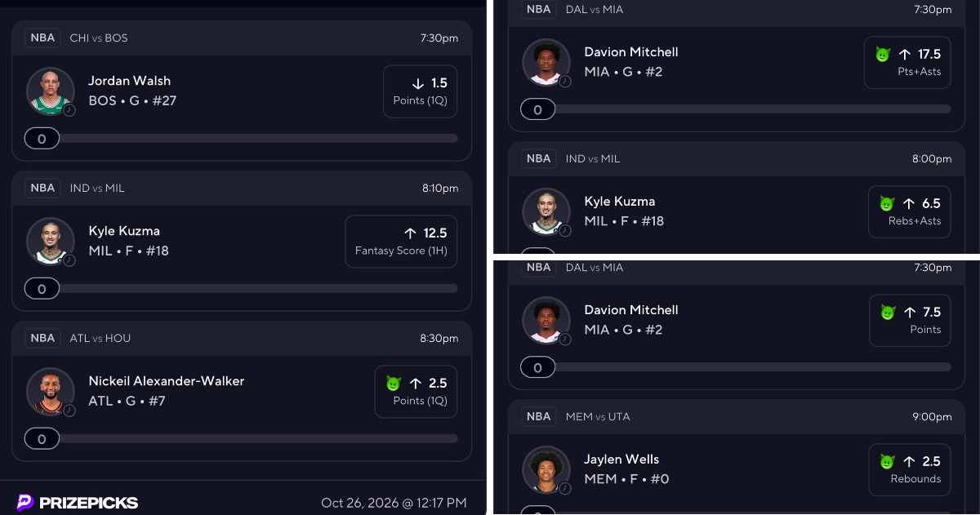Click NBA tag on MEM vs UTA card
This screenshot has height=515, width=980.
click(x=538, y=416)
